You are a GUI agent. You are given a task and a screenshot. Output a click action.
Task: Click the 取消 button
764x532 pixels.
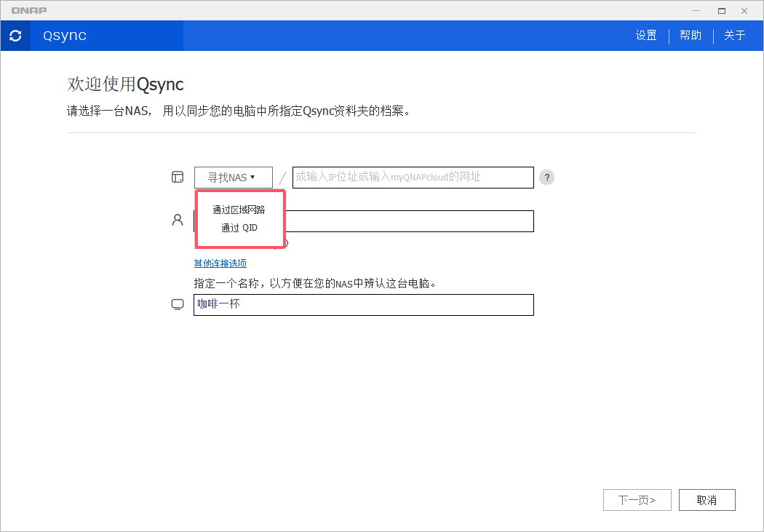pyautogui.click(x=707, y=500)
